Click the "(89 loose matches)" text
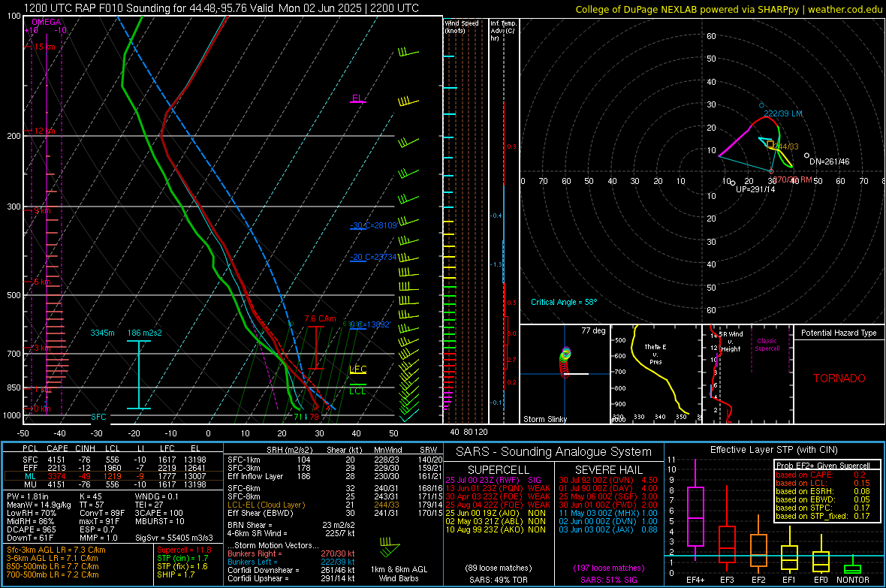This screenshot has width=886, height=588. pos(499,568)
